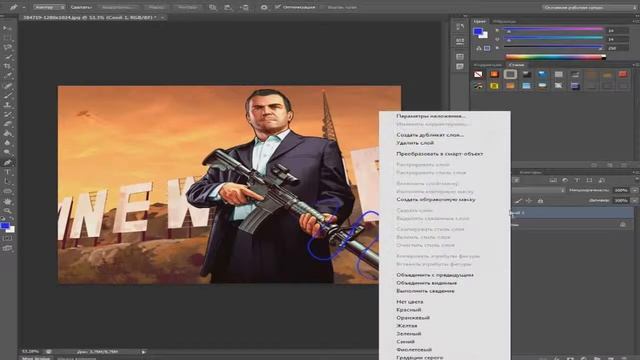Select the Zoom tool
This screenshot has height=360, width=640.
pos(7,211)
